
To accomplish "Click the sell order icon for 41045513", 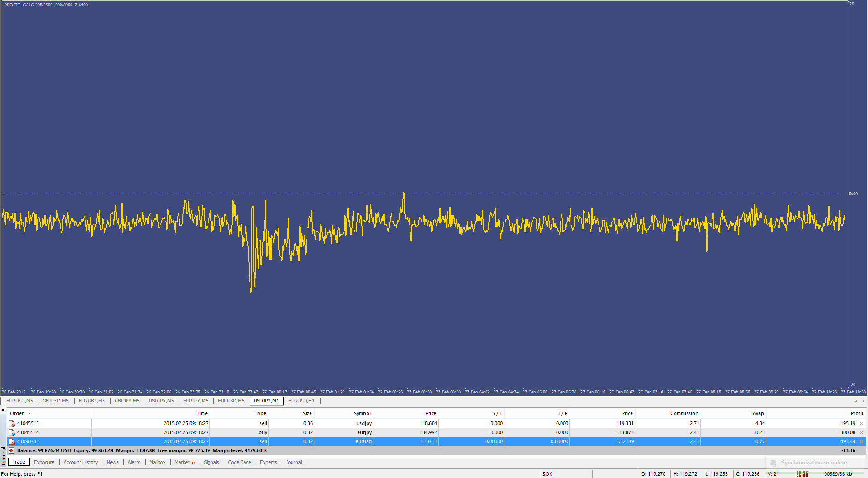I will point(12,424).
